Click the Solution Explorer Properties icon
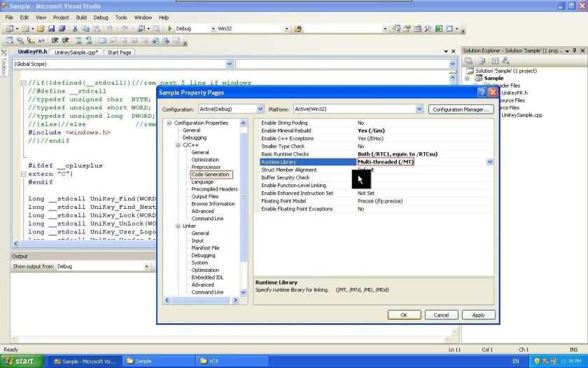 469,60
